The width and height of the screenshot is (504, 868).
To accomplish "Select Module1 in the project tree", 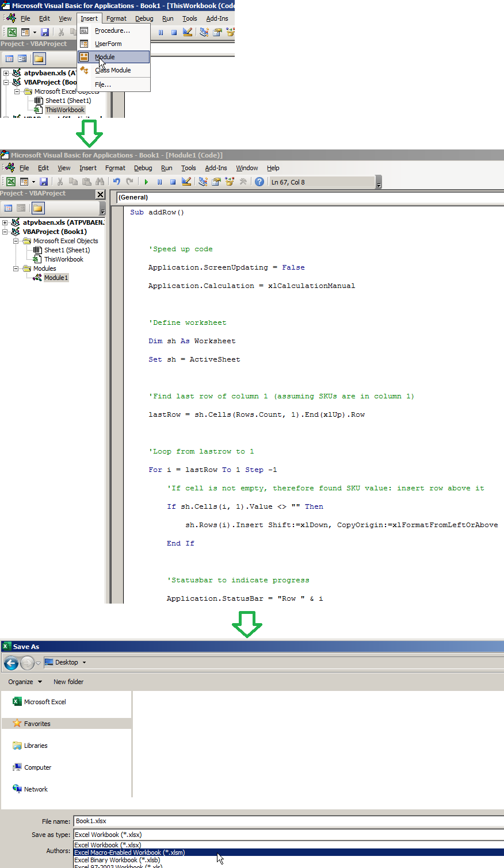I will point(56,278).
